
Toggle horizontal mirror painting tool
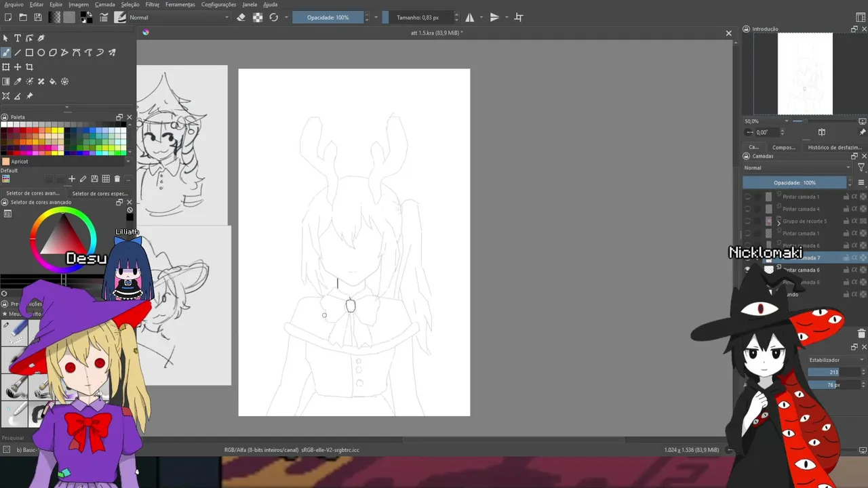point(469,18)
